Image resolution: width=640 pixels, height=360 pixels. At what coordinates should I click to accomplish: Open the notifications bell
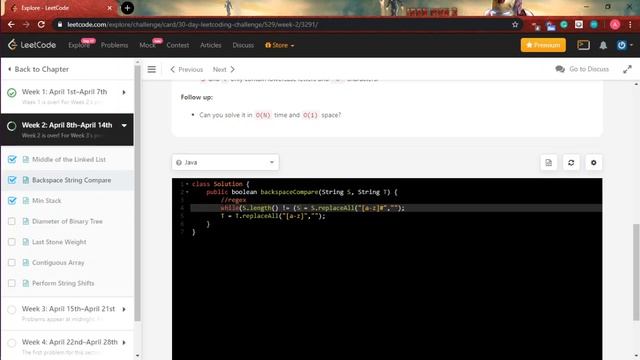(x=603, y=45)
